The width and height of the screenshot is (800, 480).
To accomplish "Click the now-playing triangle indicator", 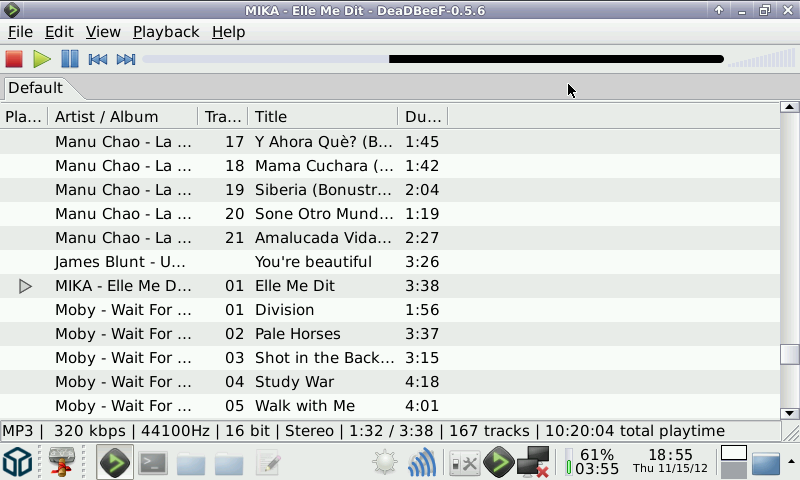I will [x=25, y=286].
